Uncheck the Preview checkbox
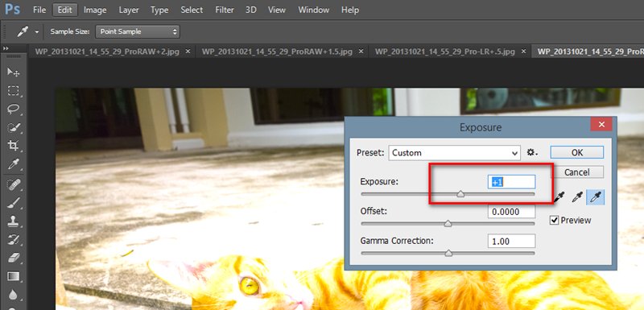Screen dimensions: 644x310 click(x=555, y=221)
